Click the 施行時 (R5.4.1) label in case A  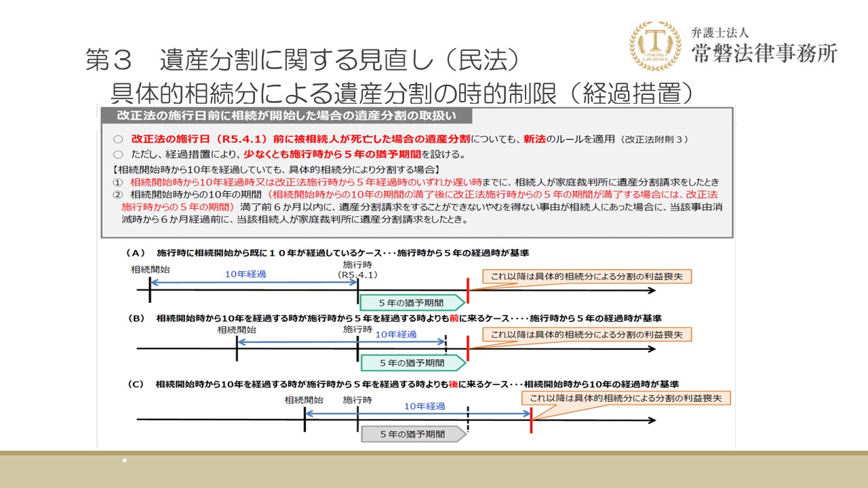(357, 270)
